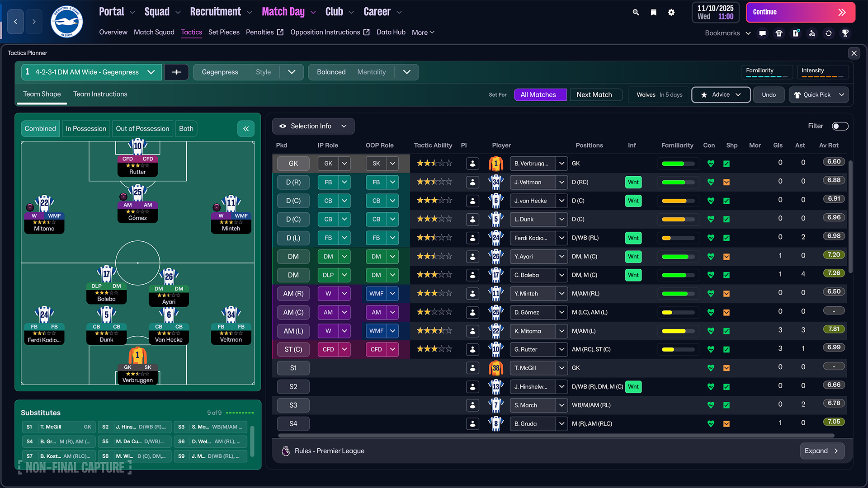Open the Set Pieces menu item
The width and height of the screenshot is (868, 488).
[224, 32]
